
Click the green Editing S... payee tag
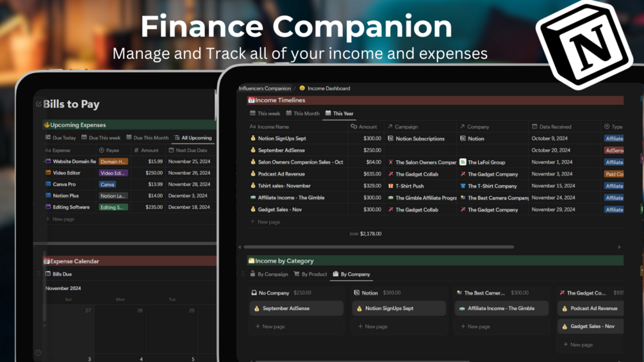(x=113, y=207)
